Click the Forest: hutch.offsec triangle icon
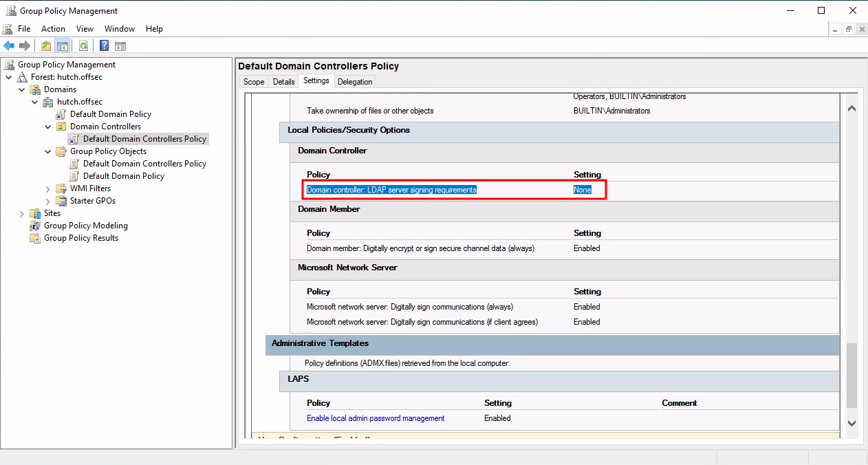The height and width of the screenshot is (465, 868). coord(23,77)
